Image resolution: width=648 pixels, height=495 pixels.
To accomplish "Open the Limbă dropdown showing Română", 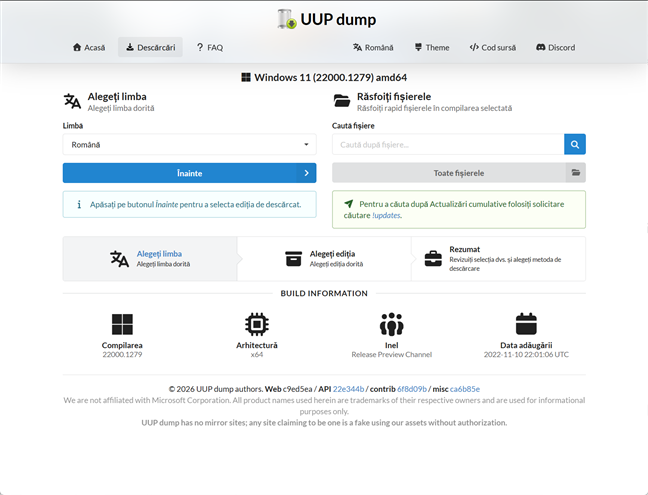I will click(x=189, y=145).
